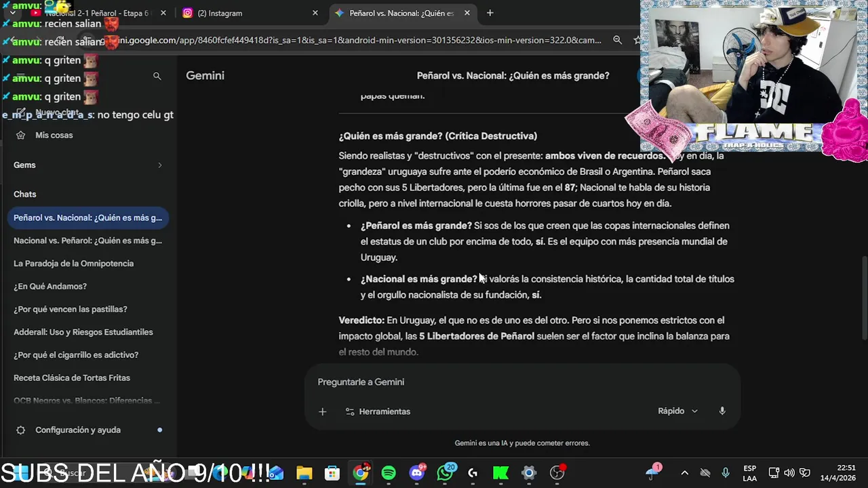Open File Explorer from the taskbar
This screenshot has width=868, height=488.
point(304,473)
